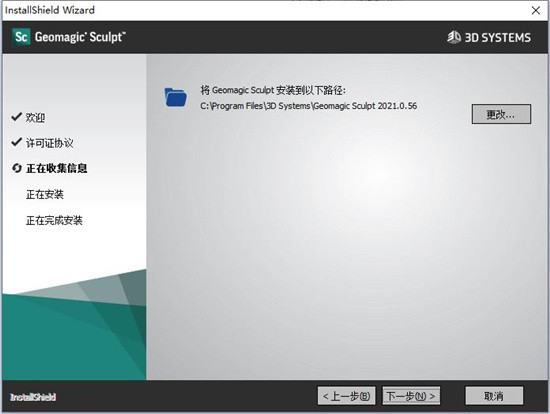Select the 正在安装 step label
The height and width of the screenshot is (414, 550).
click(x=45, y=194)
